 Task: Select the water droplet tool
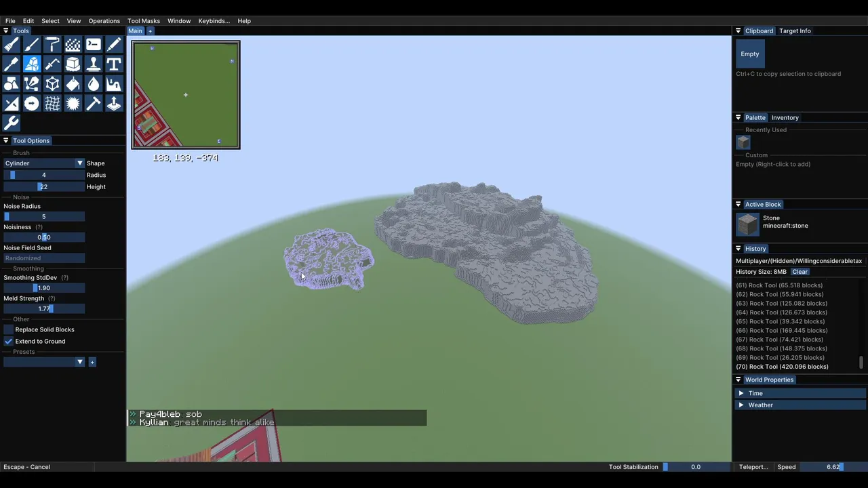(x=94, y=84)
